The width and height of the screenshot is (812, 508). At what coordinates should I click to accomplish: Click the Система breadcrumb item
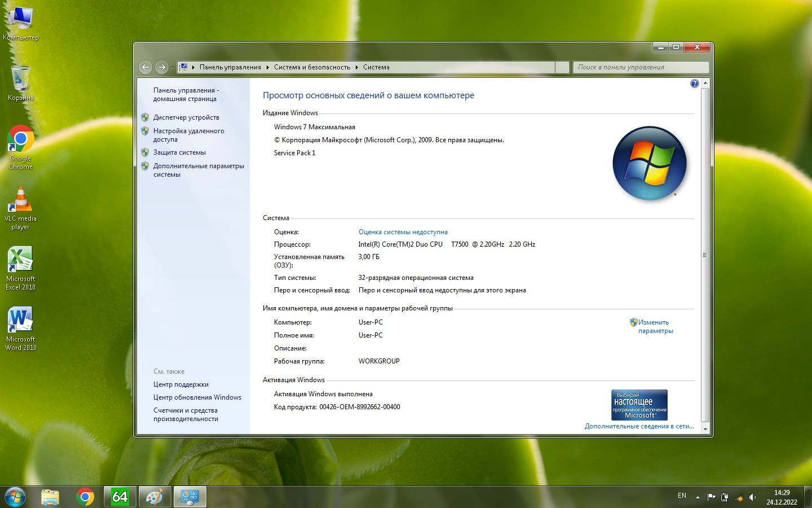(x=376, y=67)
